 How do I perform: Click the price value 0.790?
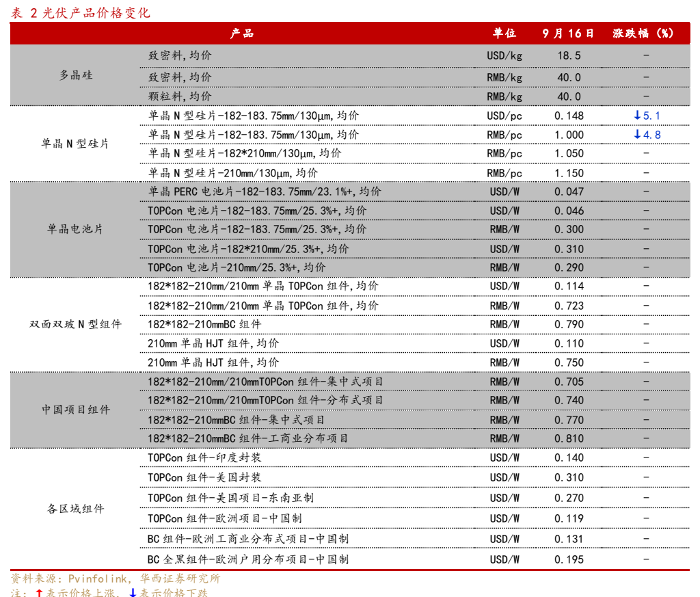[569, 325]
